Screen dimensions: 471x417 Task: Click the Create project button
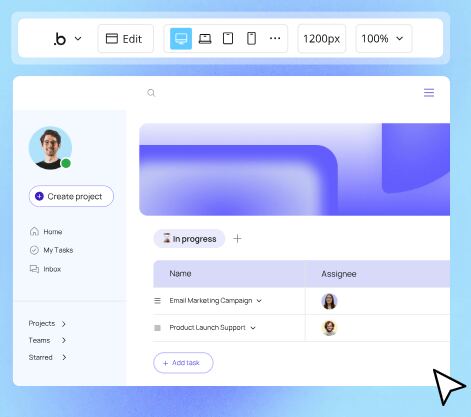tap(71, 196)
